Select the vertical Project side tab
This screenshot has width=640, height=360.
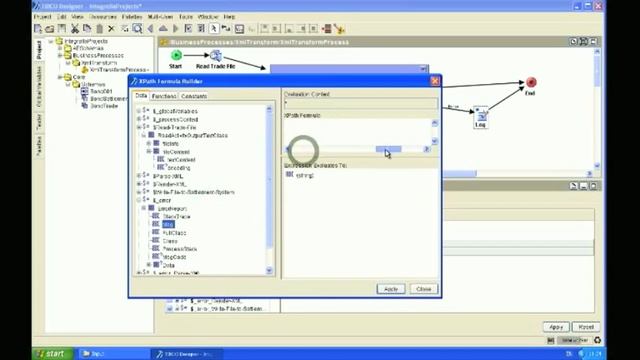tap(39, 50)
